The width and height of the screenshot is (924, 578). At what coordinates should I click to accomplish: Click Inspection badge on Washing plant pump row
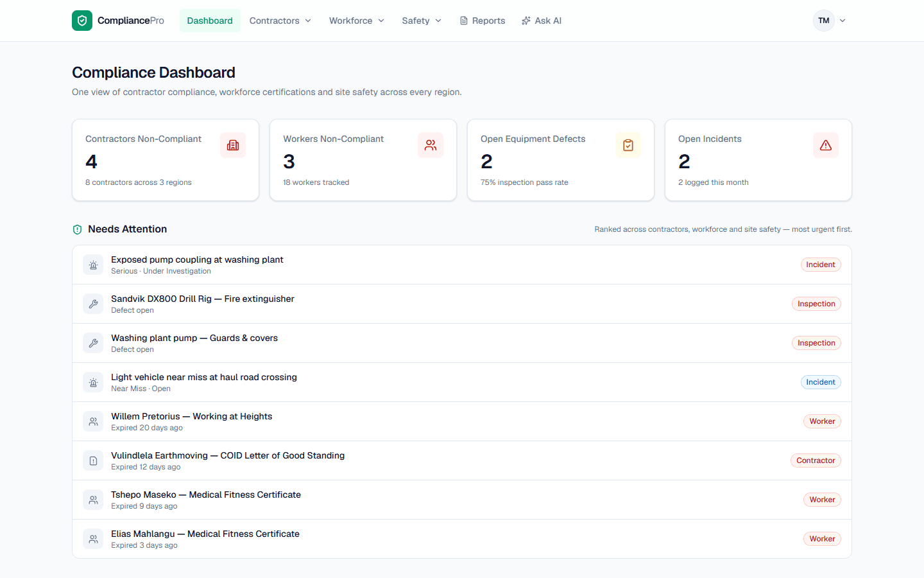click(x=816, y=343)
